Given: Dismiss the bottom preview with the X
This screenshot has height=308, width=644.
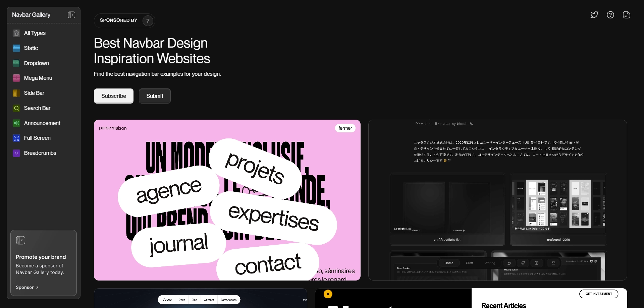Looking at the screenshot, I should (x=328, y=294).
